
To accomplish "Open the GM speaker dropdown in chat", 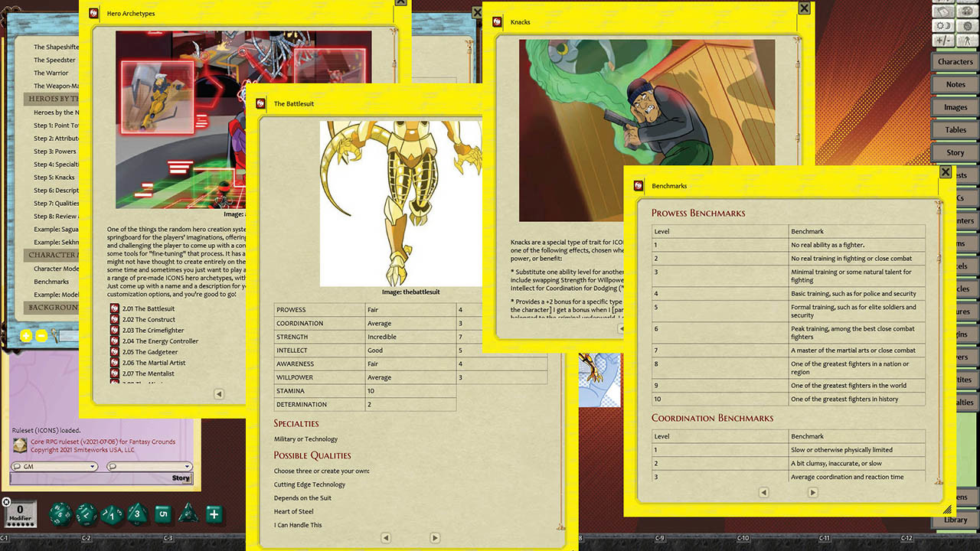I will (x=53, y=465).
